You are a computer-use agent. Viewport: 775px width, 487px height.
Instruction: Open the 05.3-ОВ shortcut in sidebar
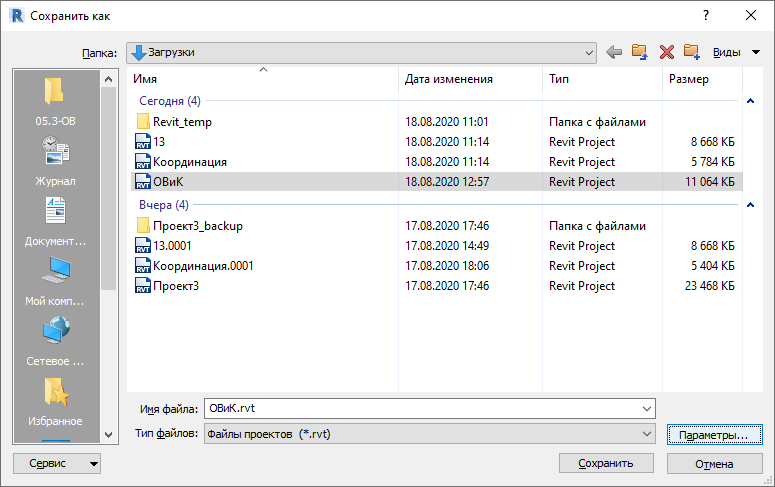point(55,102)
